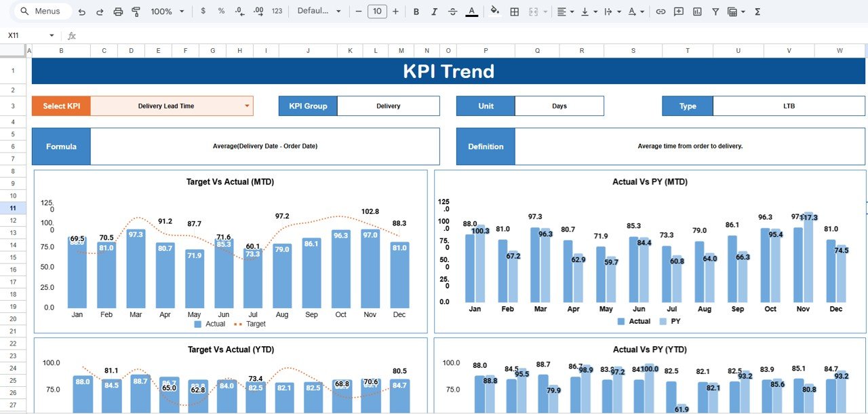Image resolution: width=868 pixels, height=414 pixels.
Task: Toggle italic formatting
Action: 435,12
